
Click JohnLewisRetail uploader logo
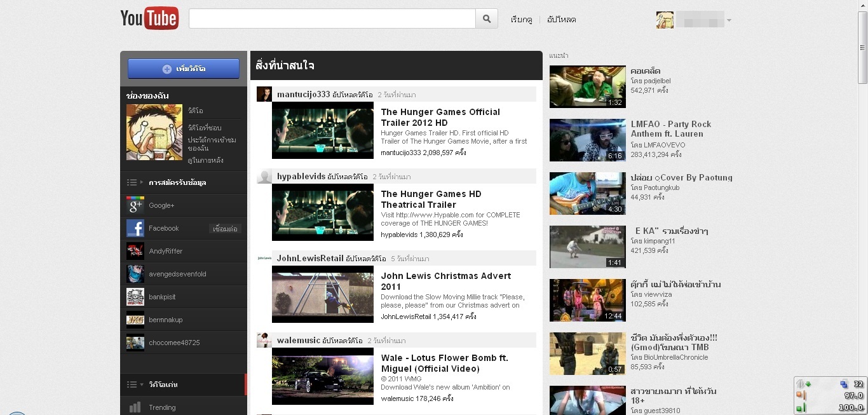(264, 258)
